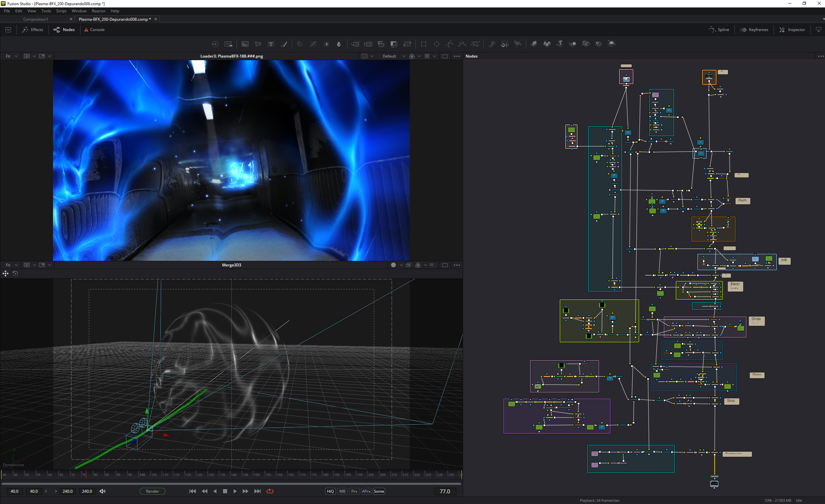The image size is (825, 504).
Task: Enable the APrx auto proxy toggle
Action: (x=366, y=491)
